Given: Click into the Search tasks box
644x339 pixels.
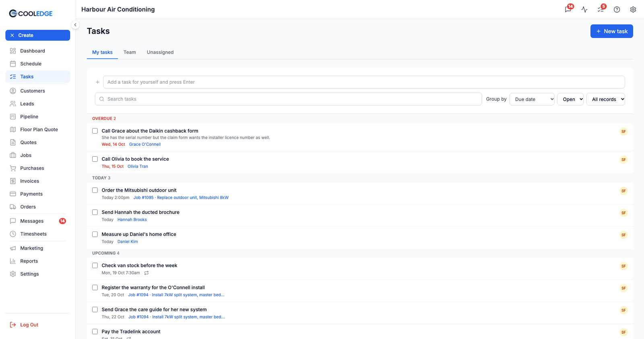Looking at the screenshot, I should point(289,99).
